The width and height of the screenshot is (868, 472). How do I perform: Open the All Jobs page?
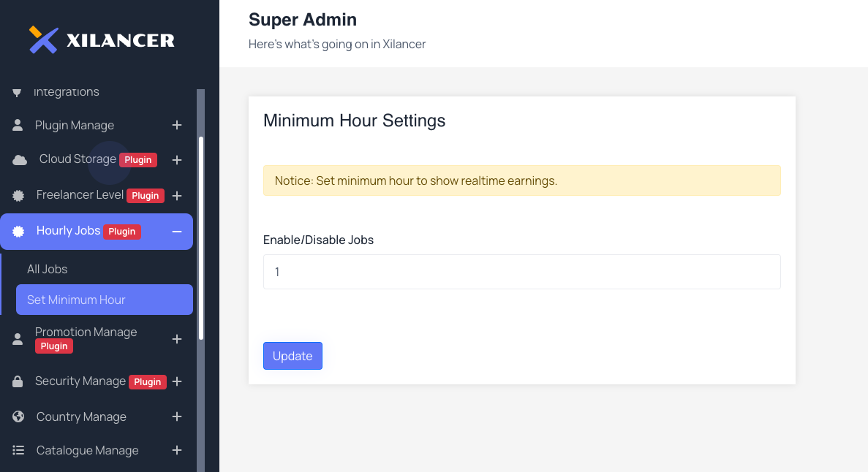pos(47,269)
